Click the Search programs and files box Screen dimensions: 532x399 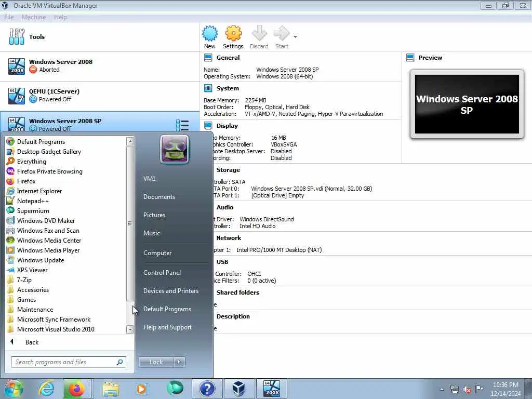[68, 362]
